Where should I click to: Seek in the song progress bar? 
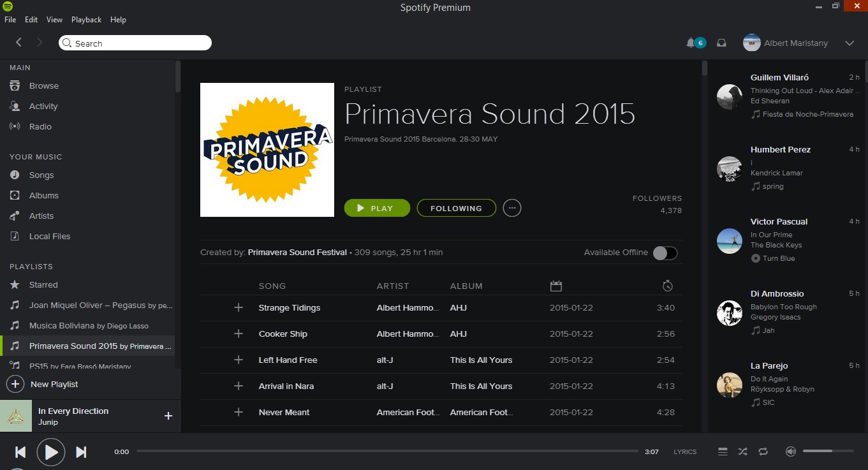click(387, 452)
